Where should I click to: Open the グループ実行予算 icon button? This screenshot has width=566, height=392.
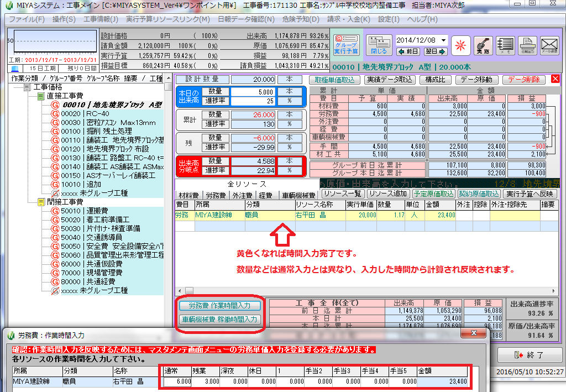[346, 45]
